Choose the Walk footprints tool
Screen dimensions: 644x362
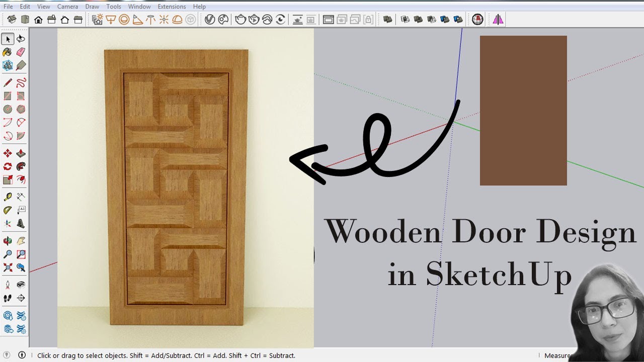(x=8, y=298)
